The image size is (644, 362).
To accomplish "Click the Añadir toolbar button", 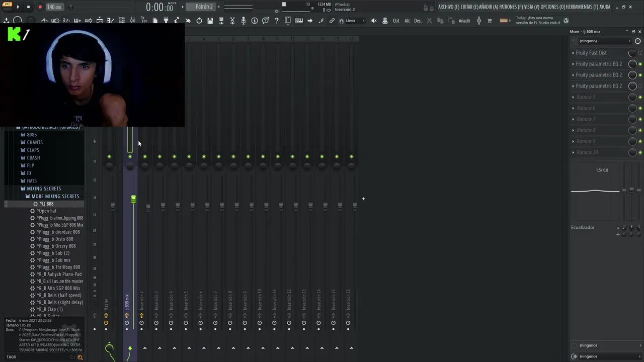I will coord(464,21).
